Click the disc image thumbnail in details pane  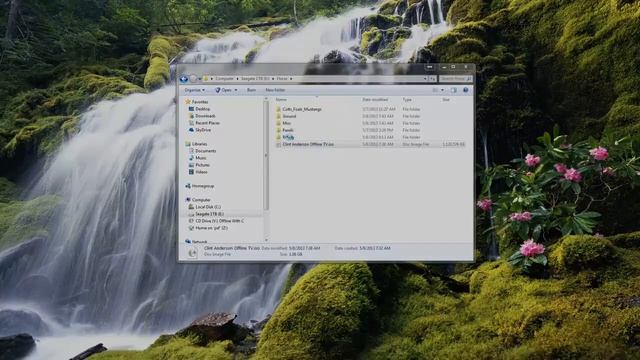(192, 253)
